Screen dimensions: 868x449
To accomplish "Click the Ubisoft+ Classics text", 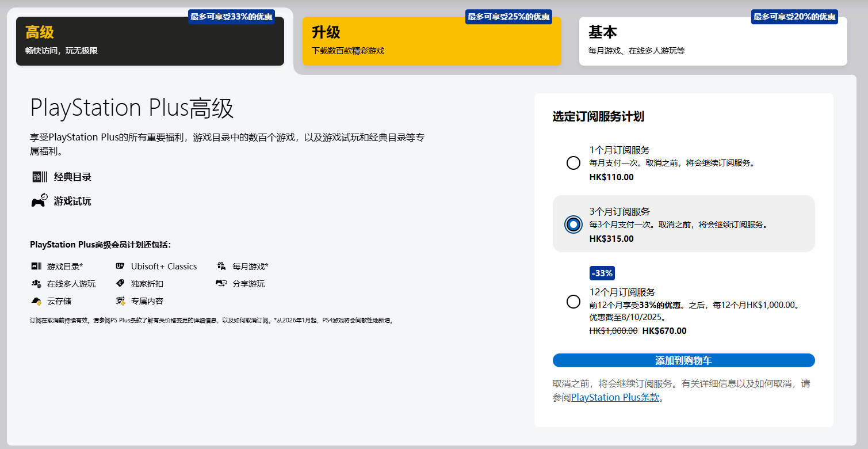I will 164,267.
